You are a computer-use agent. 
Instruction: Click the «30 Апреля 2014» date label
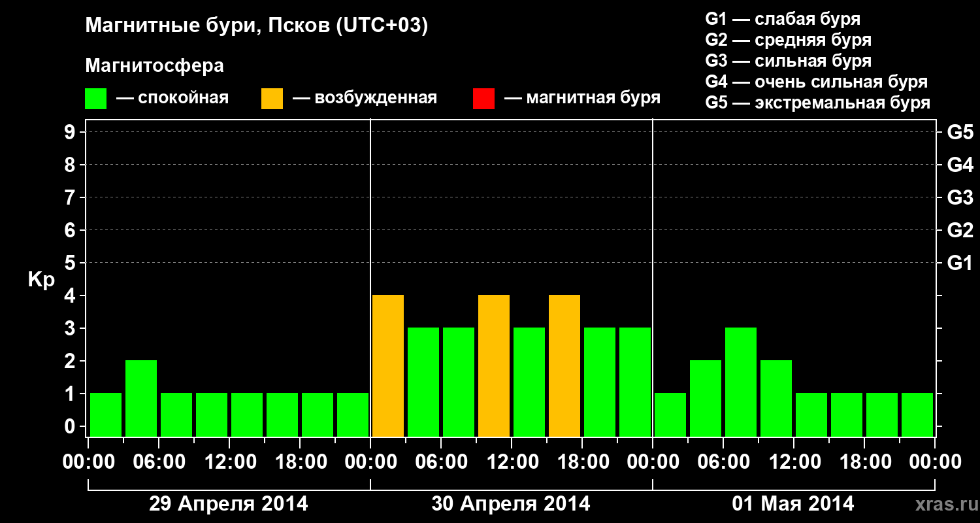tap(511, 503)
